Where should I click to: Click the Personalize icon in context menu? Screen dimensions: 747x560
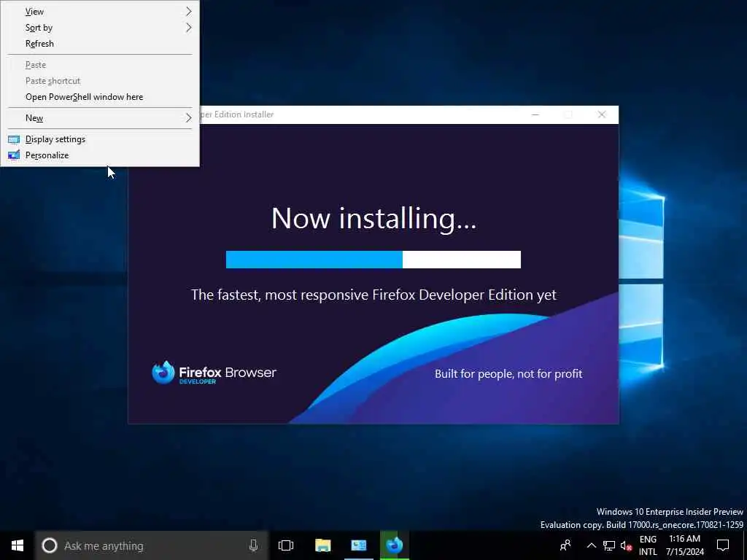pos(15,155)
